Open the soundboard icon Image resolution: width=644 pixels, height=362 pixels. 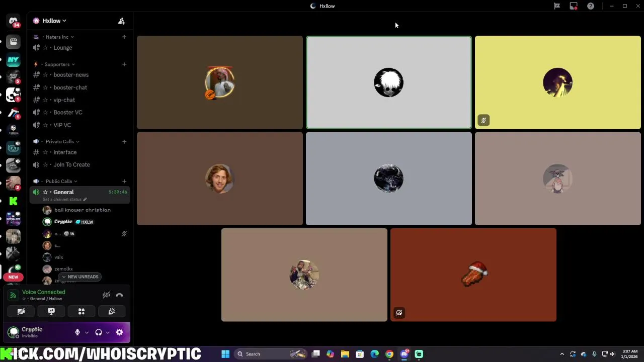pyautogui.click(x=112, y=312)
